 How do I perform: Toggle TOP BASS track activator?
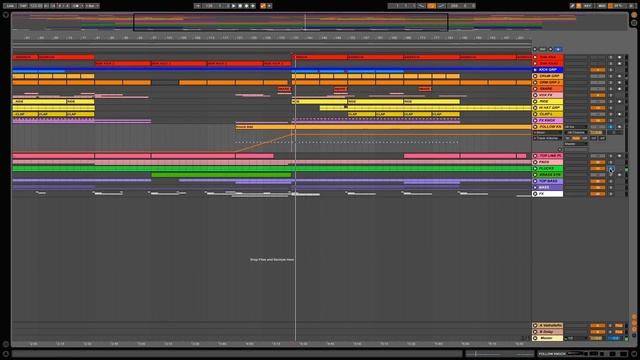coord(598,181)
